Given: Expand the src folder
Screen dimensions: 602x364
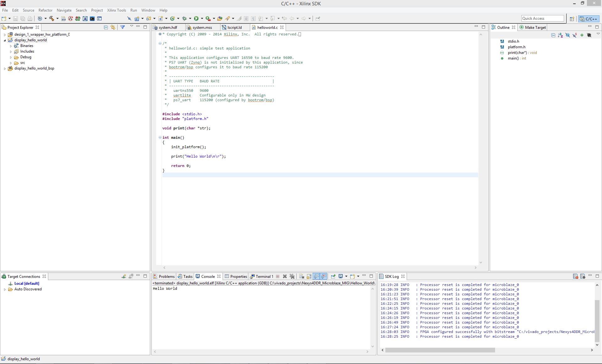Looking at the screenshot, I should pyautogui.click(x=11, y=63).
